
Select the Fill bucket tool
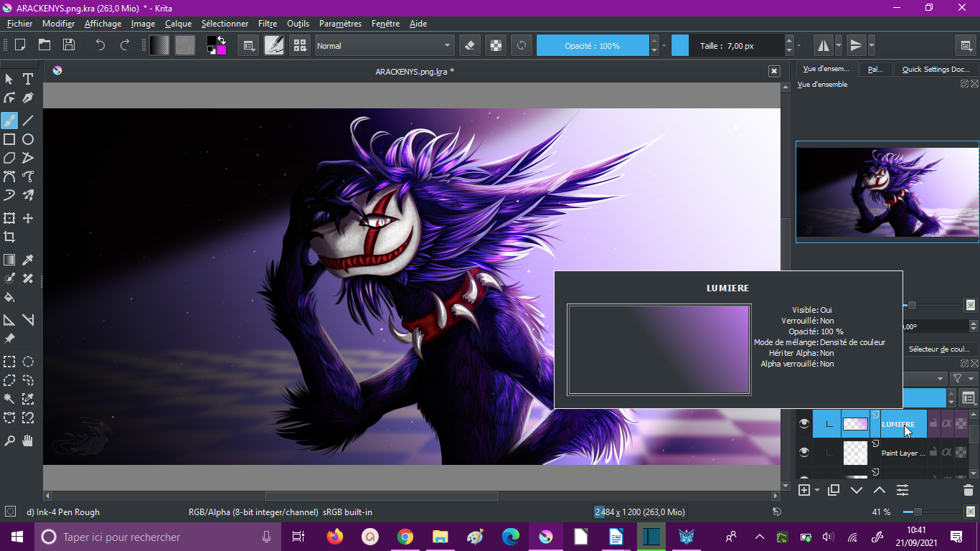[x=9, y=297]
